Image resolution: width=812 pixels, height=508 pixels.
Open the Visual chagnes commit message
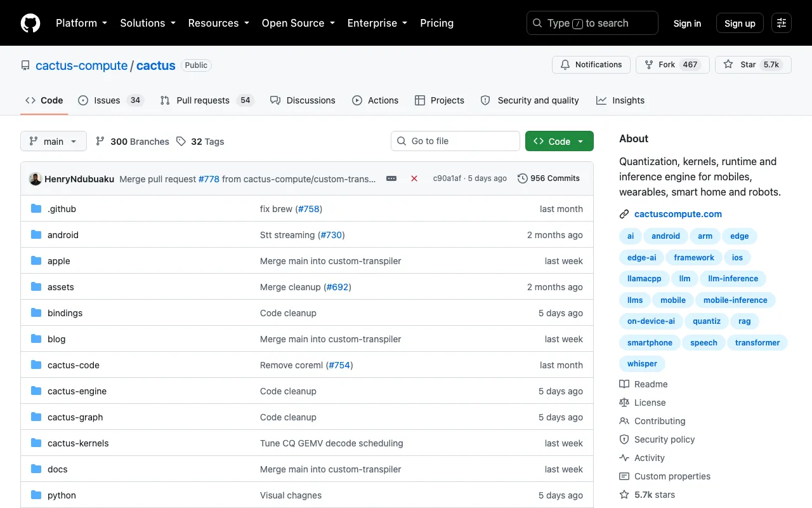pos(291,495)
